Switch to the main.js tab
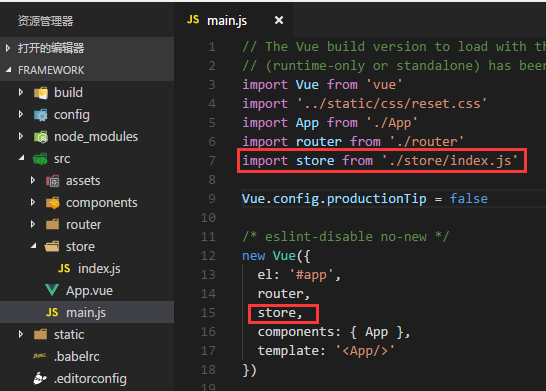This screenshot has height=391, width=546. (234, 21)
